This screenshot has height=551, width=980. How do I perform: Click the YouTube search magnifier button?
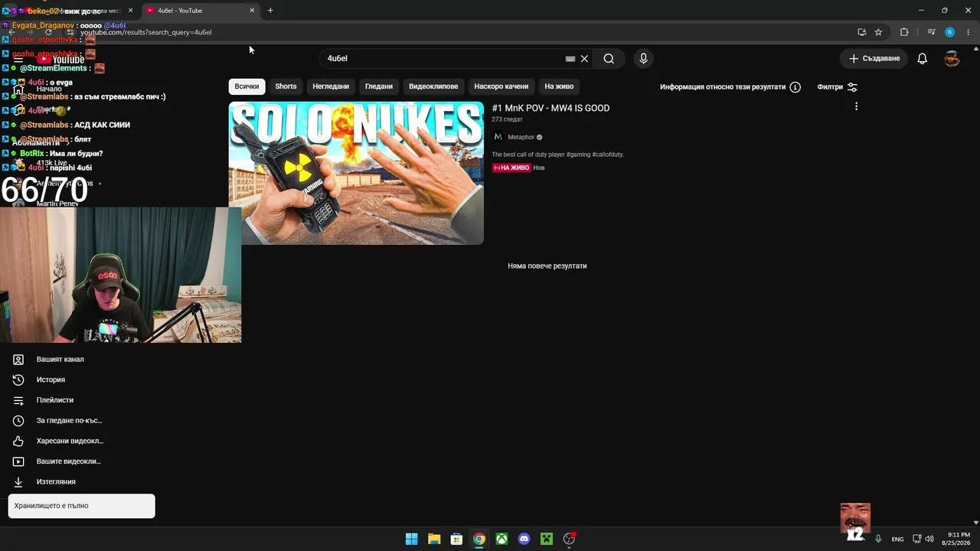(x=609, y=58)
